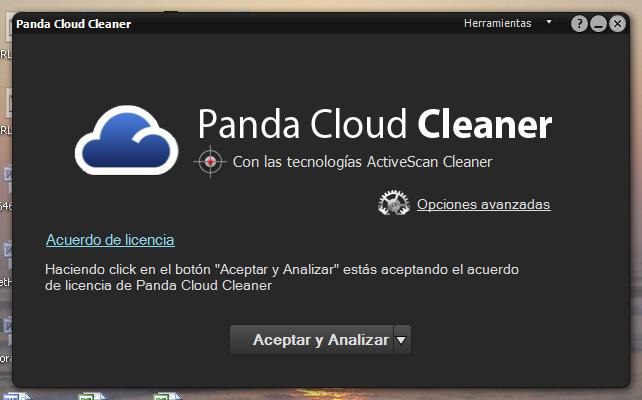Viewport: 642px width, 400px height.
Task: Expand the Herramientas dropdown arrow
Action: pos(549,22)
